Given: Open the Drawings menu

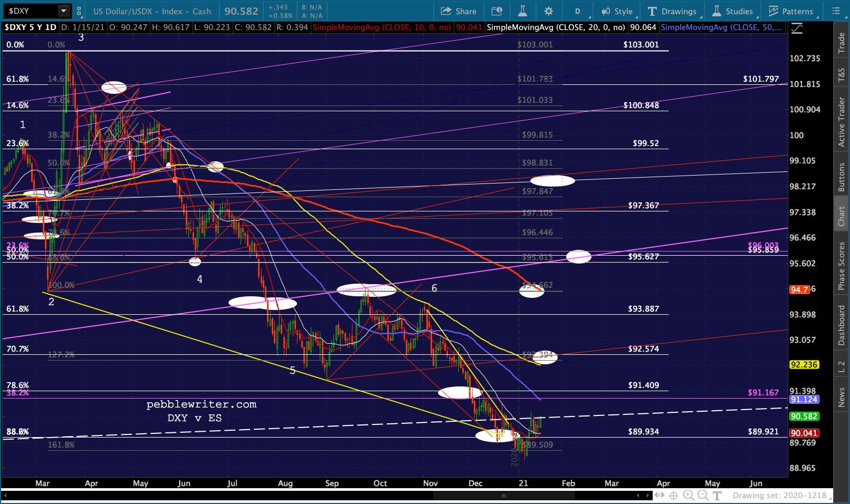Looking at the screenshot, I should 673,11.
